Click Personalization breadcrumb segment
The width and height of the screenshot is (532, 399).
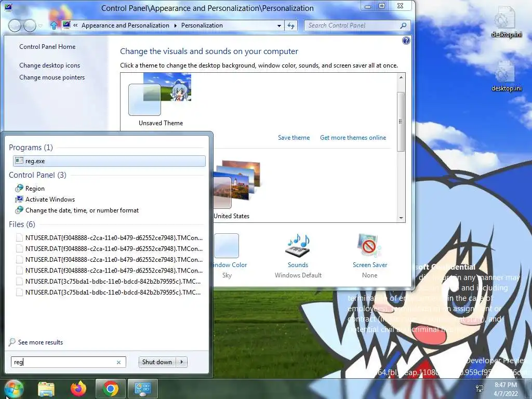coord(202,25)
